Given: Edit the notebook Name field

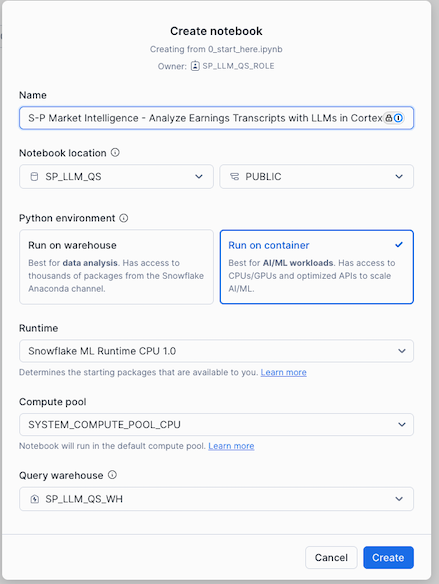Looking at the screenshot, I should click(216, 118).
